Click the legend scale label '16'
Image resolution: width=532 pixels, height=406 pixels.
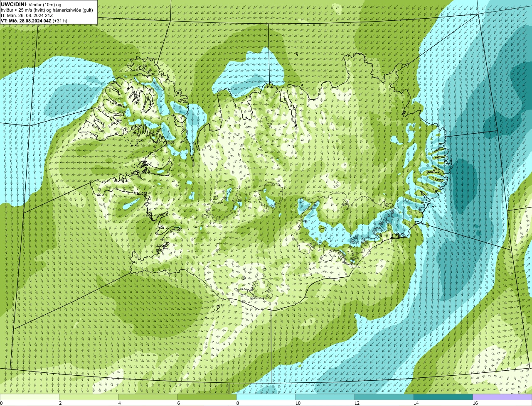coord(475,403)
